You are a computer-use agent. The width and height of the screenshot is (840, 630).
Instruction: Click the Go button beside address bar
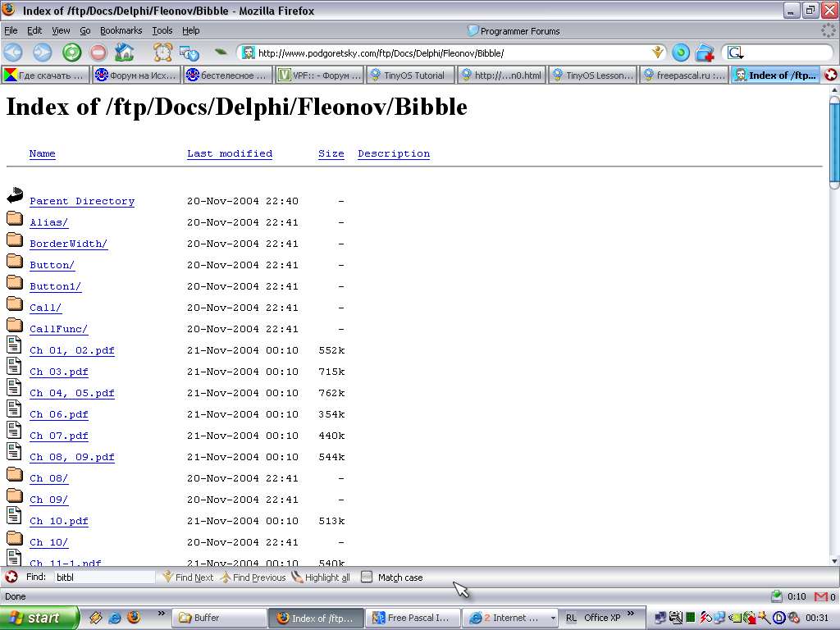pyautogui.click(x=681, y=52)
